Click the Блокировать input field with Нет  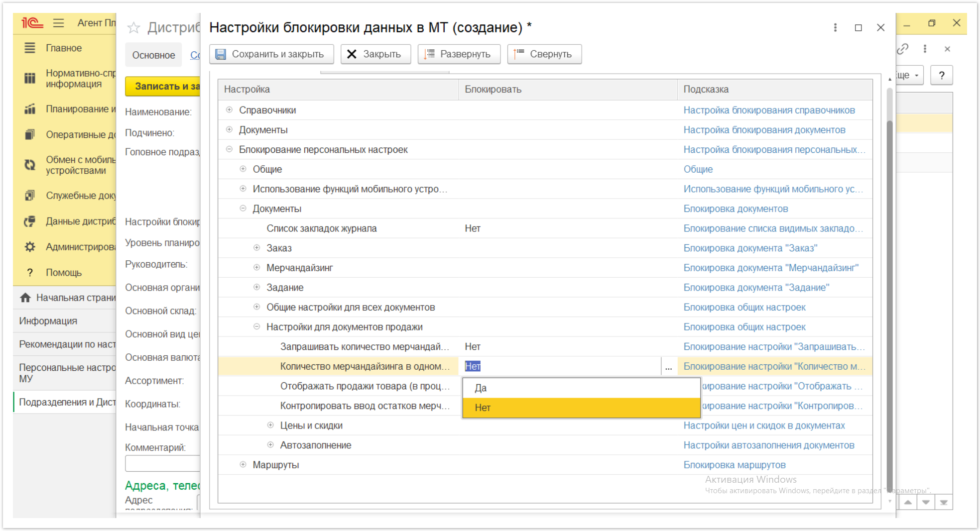point(560,366)
